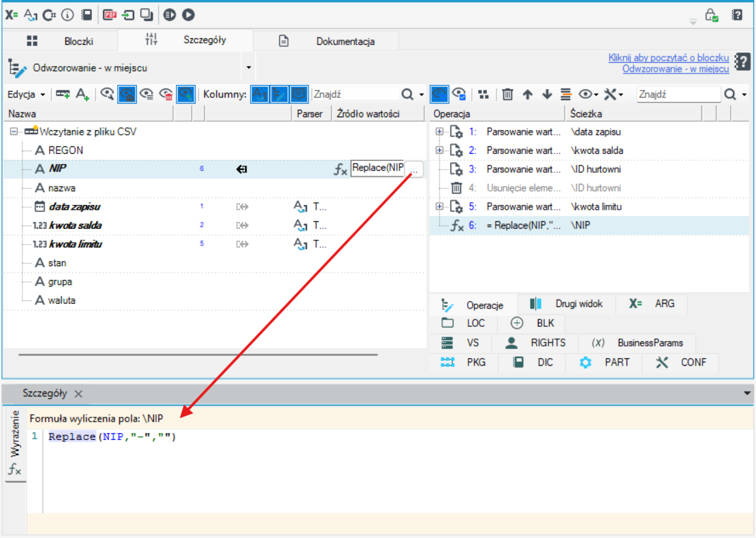Screen dimensions: 756x538
Task: Toggle the eye-with-trash visibility filter
Action: (166, 95)
